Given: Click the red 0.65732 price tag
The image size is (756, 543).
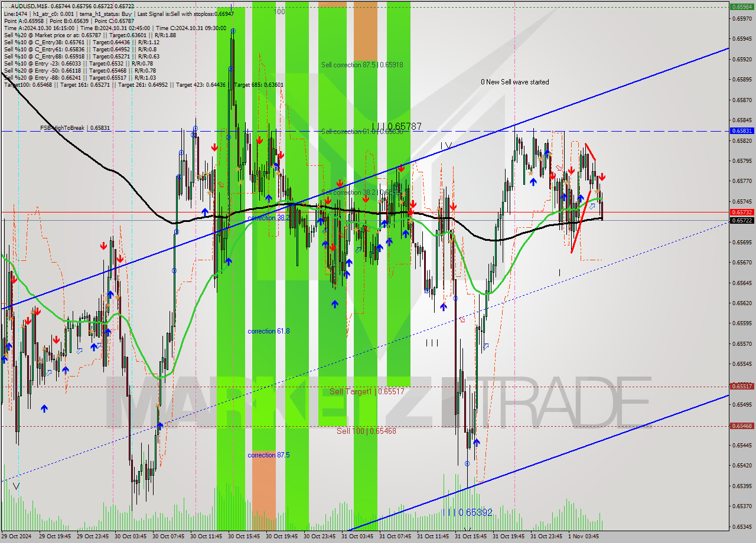Looking at the screenshot, I should (741, 212).
